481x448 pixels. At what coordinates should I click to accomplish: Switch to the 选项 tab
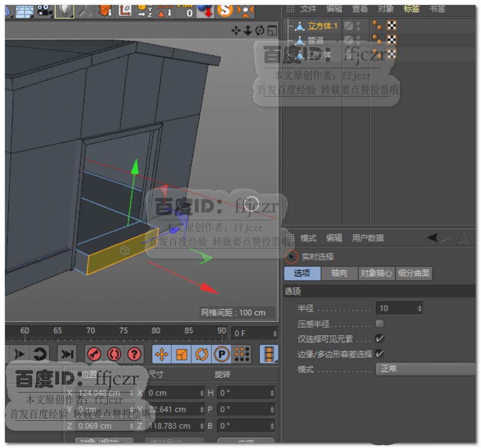(x=302, y=273)
